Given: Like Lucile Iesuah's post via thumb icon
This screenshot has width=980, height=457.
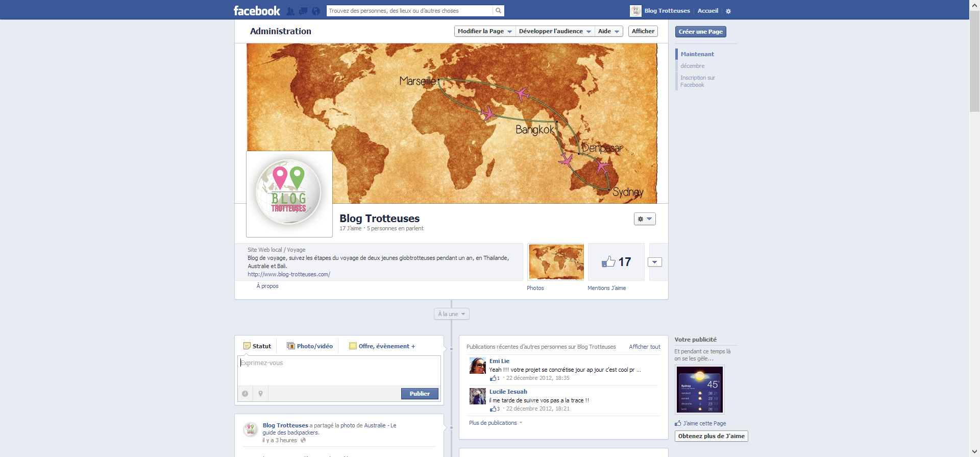Looking at the screenshot, I should 493,409.
